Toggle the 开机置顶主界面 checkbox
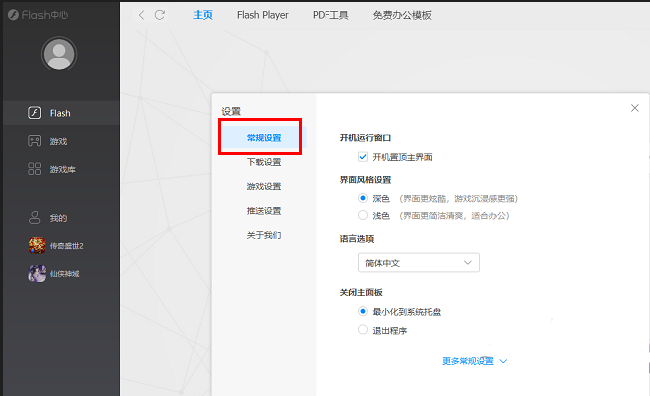The height and width of the screenshot is (396, 650). pyautogui.click(x=363, y=157)
